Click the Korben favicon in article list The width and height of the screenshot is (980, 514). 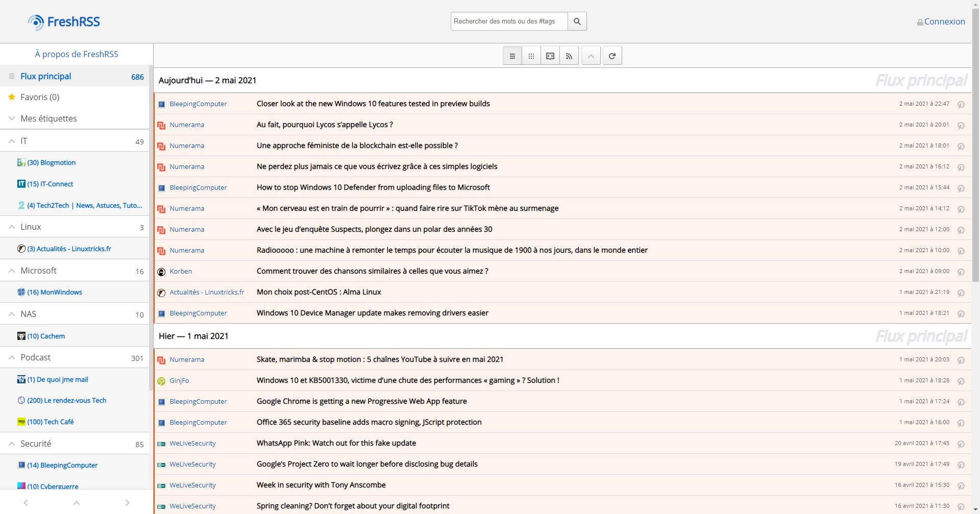161,272
